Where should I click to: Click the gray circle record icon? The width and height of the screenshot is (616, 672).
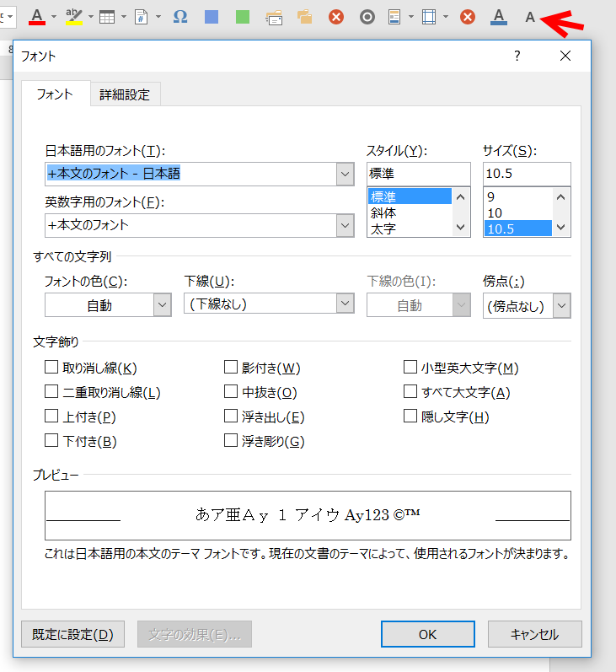(367, 16)
